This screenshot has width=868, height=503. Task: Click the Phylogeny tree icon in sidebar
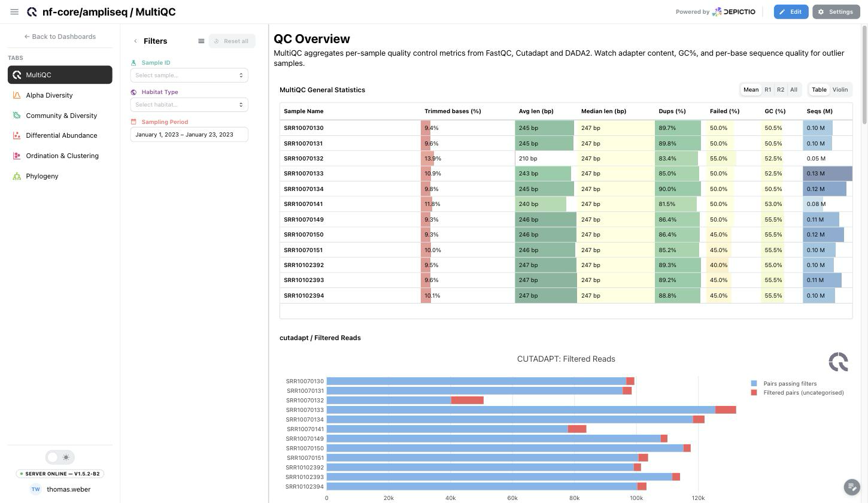point(17,176)
